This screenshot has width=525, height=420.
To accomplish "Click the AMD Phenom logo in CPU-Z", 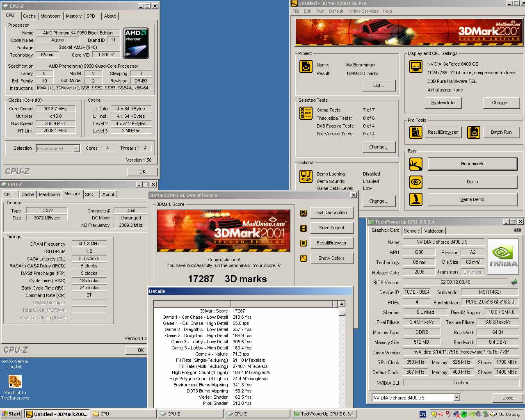I will click(x=136, y=43).
